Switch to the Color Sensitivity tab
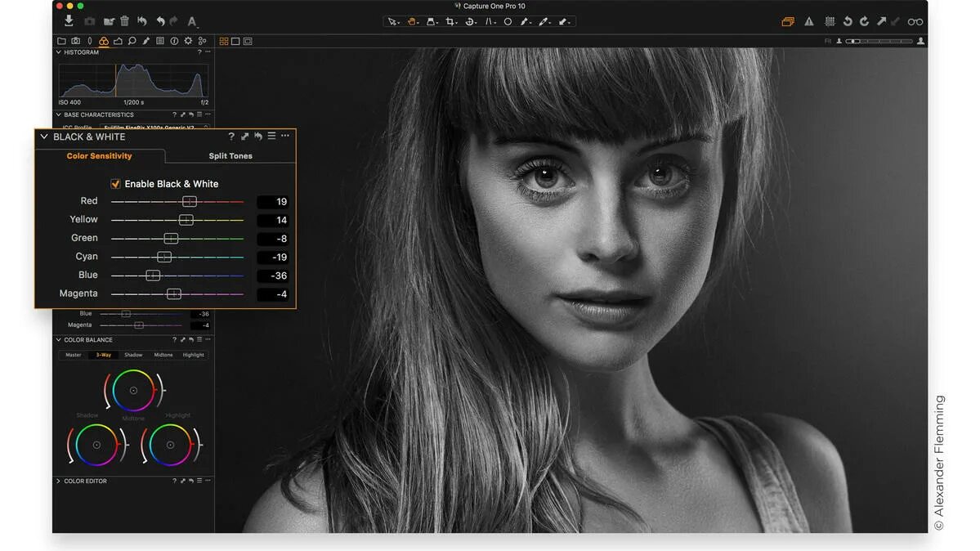This screenshot has width=980, height=551. (100, 155)
